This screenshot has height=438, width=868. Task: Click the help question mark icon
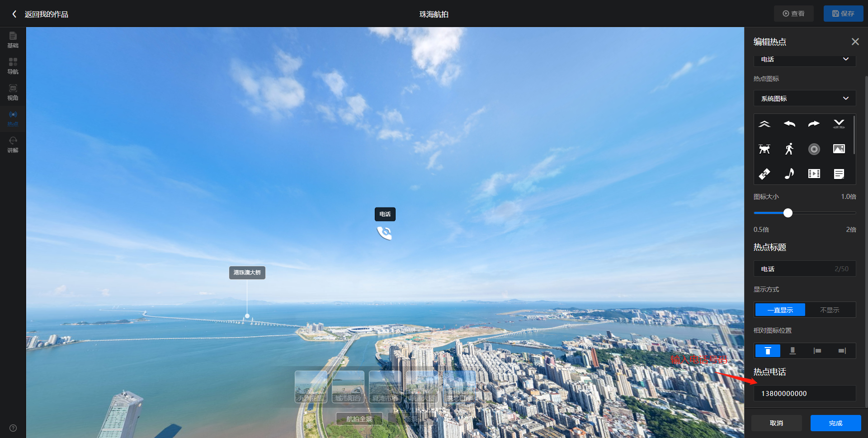(x=13, y=428)
